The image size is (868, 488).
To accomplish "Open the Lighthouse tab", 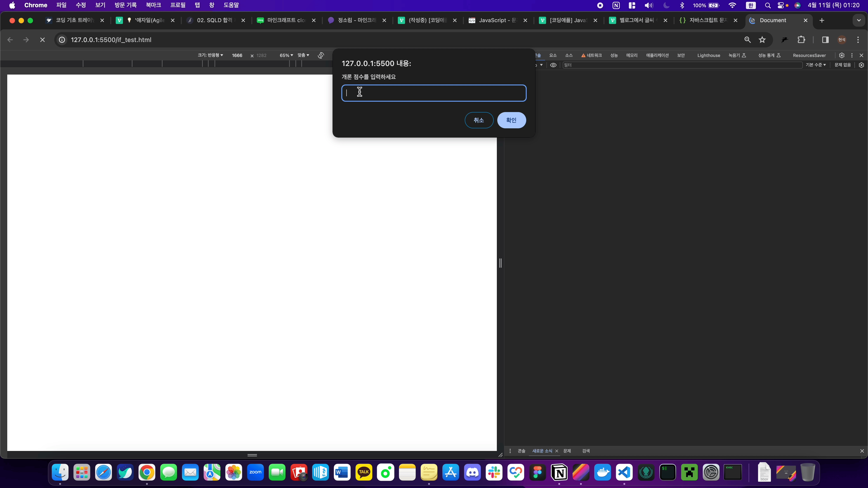I will point(709,55).
